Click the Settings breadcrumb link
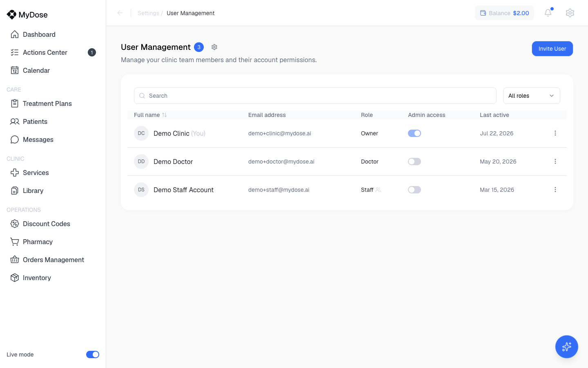The height and width of the screenshot is (368, 588). pos(148,13)
